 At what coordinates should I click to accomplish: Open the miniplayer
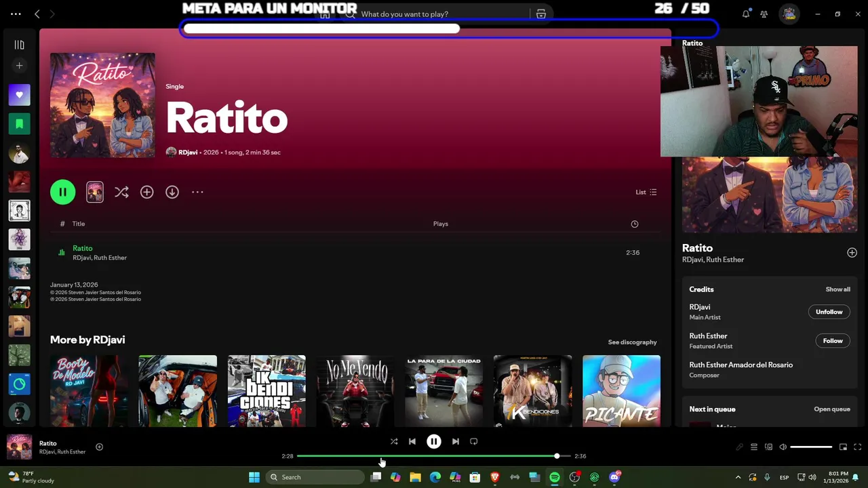point(843,447)
